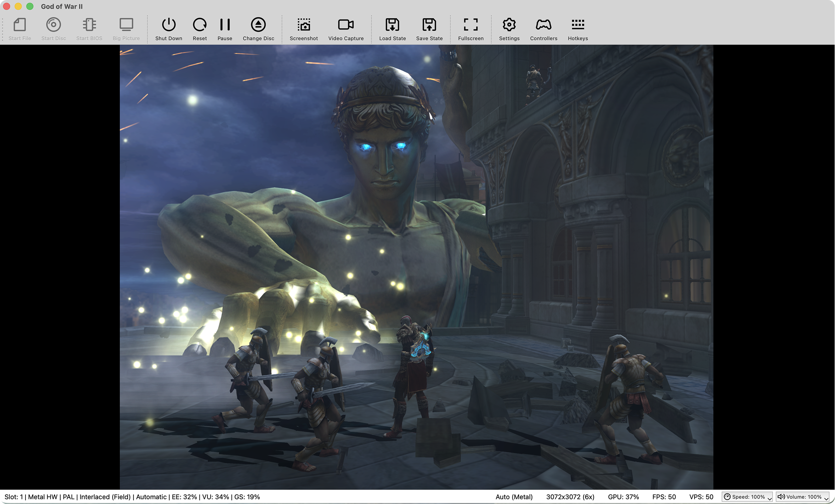Viewport: 835px width, 504px height.
Task: Click the speedometer icon in status bar
Action: pyautogui.click(x=727, y=497)
